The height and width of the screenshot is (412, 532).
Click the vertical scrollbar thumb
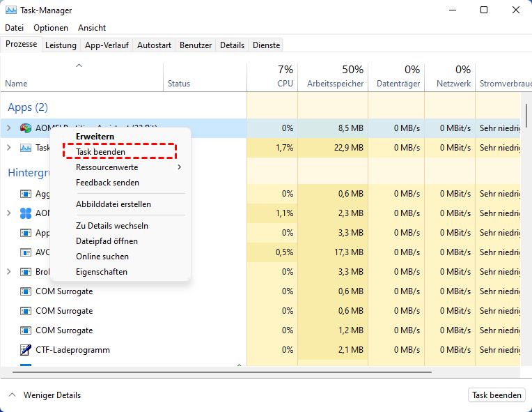pyautogui.click(x=526, y=116)
